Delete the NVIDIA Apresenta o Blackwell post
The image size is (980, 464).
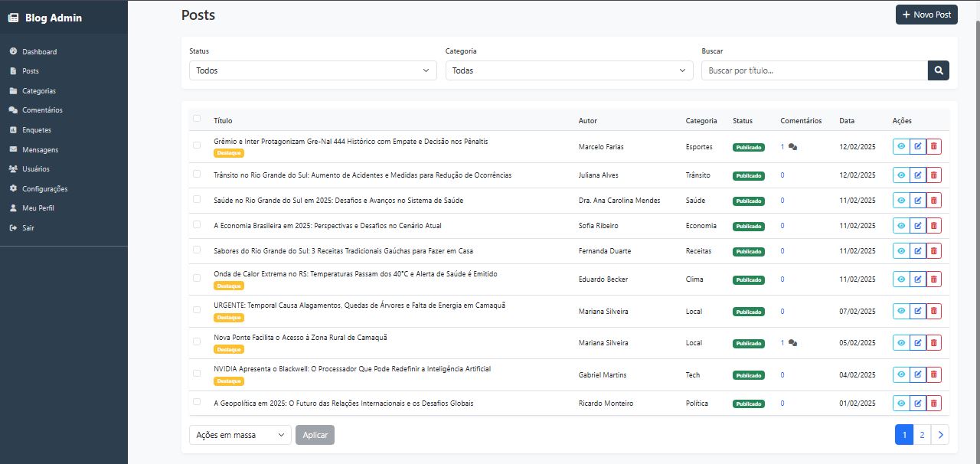[933, 375]
